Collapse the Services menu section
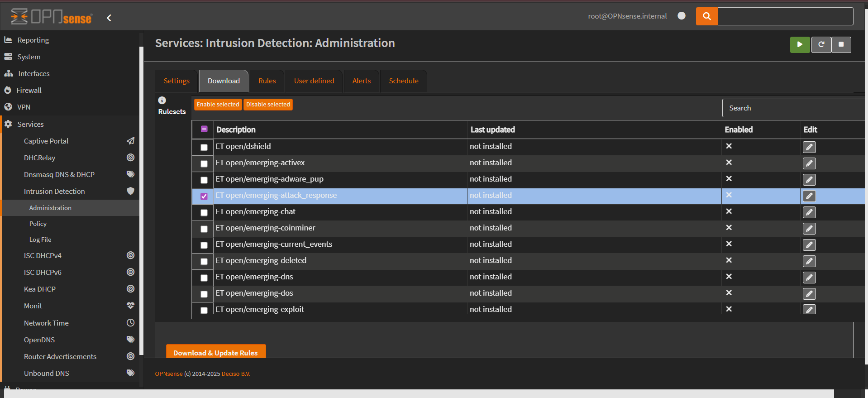 click(30, 124)
